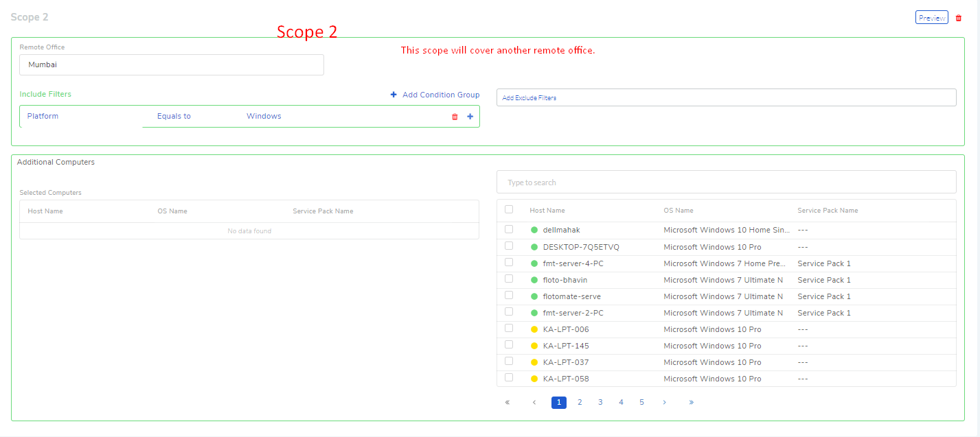980x437 pixels.
Task: Tick the select-all checkbox in table header
Action: [x=509, y=210]
